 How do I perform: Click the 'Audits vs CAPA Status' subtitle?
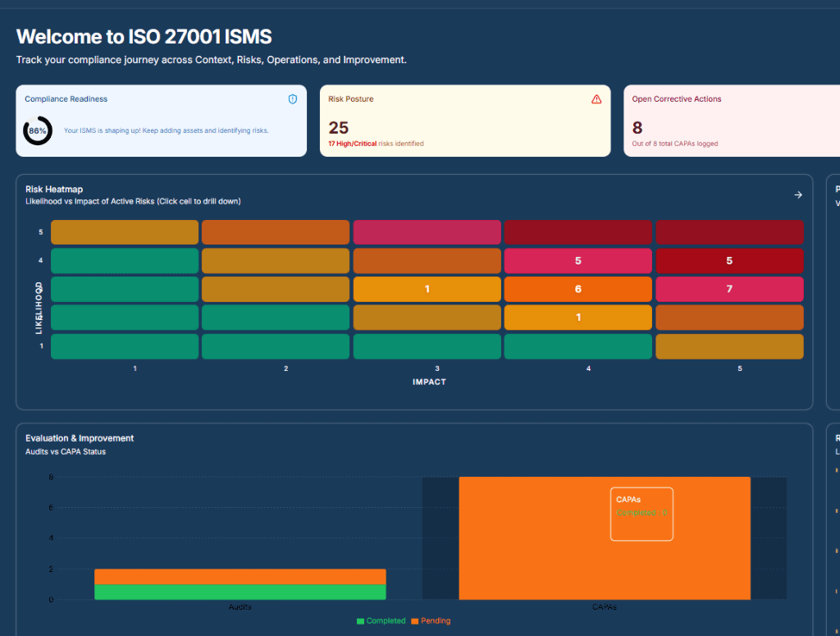66,451
